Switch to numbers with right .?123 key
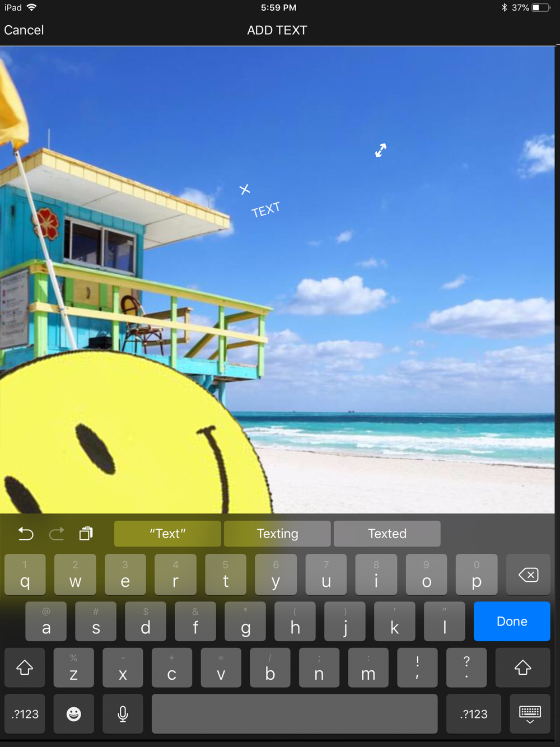560x747 pixels. coord(474,714)
